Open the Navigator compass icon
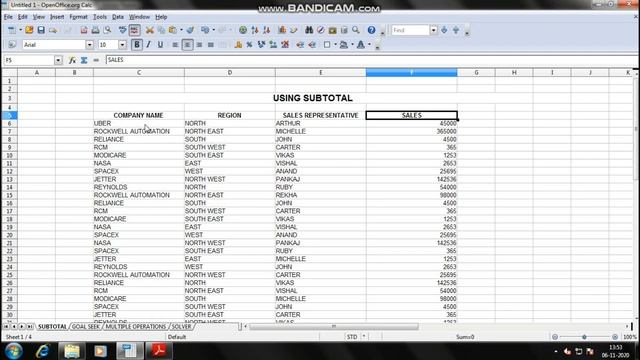640x360 pixels. coord(321,30)
